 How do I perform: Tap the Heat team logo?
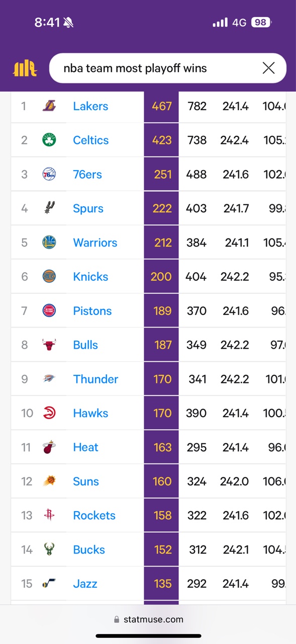[49, 447]
